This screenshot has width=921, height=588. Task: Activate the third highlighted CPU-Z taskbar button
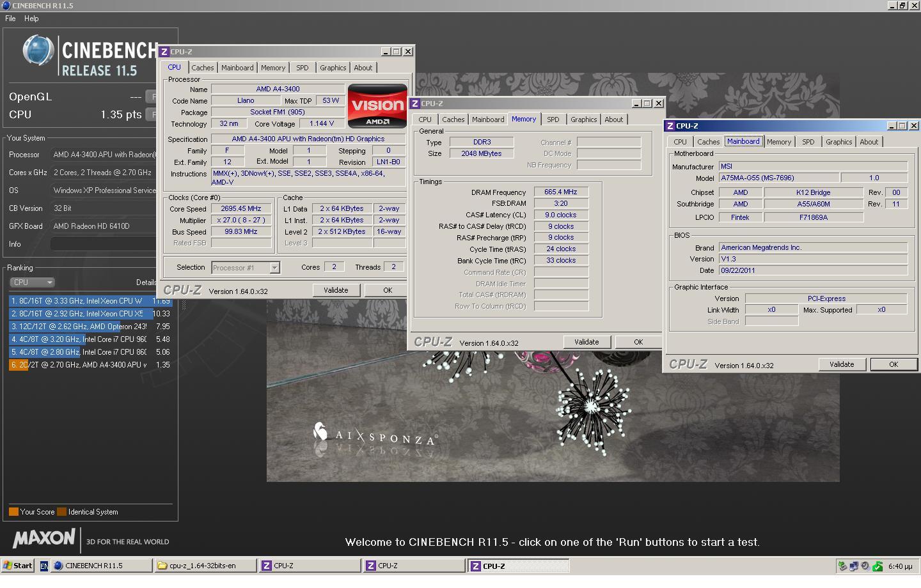519,566
